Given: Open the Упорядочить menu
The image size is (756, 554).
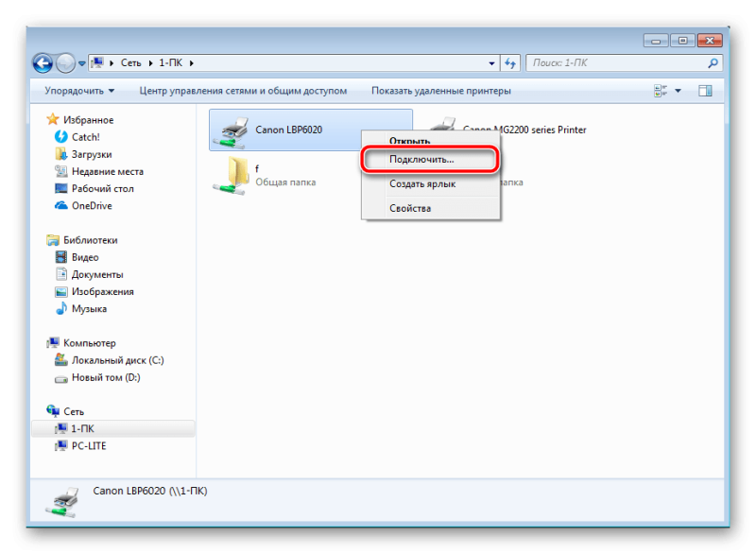Looking at the screenshot, I should [x=79, y=91].
